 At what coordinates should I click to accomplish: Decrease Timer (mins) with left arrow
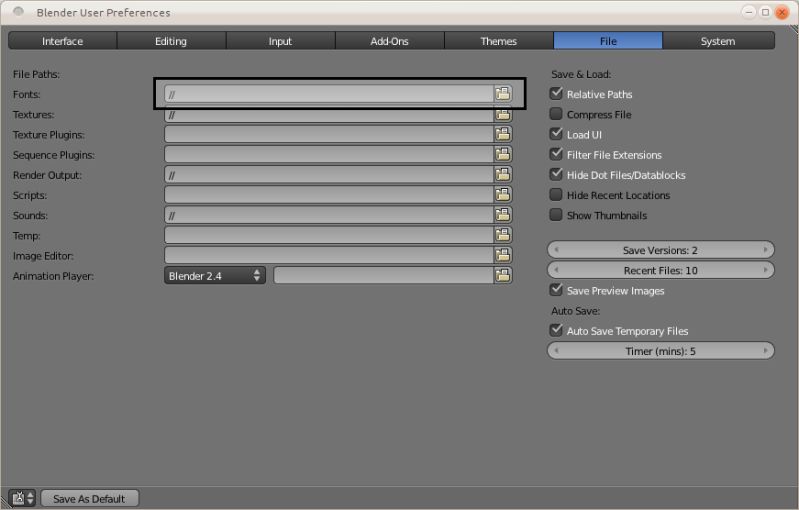click(x=556, y=351)
